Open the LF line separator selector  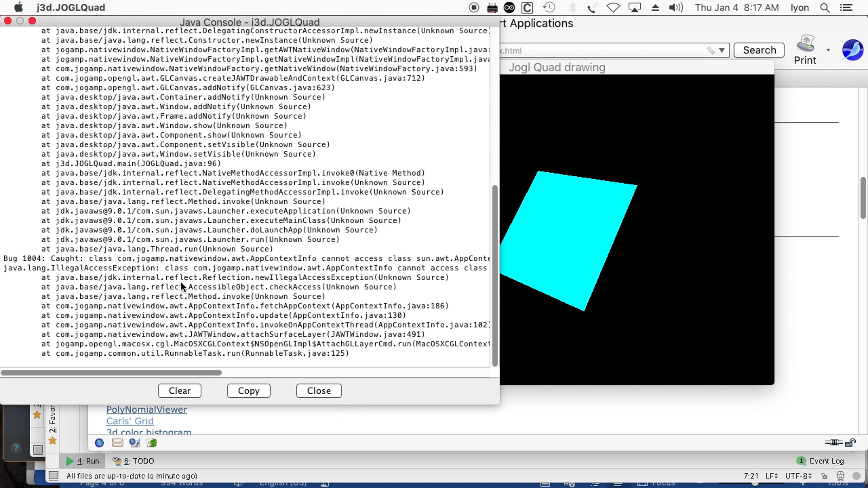click(x=771, y=476)
